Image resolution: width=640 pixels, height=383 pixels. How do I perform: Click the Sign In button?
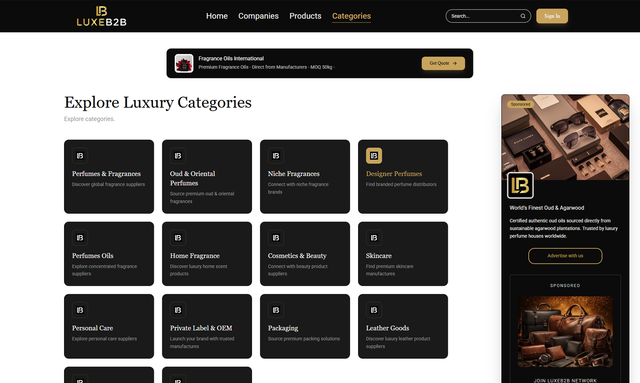click(x=552, y=16)
